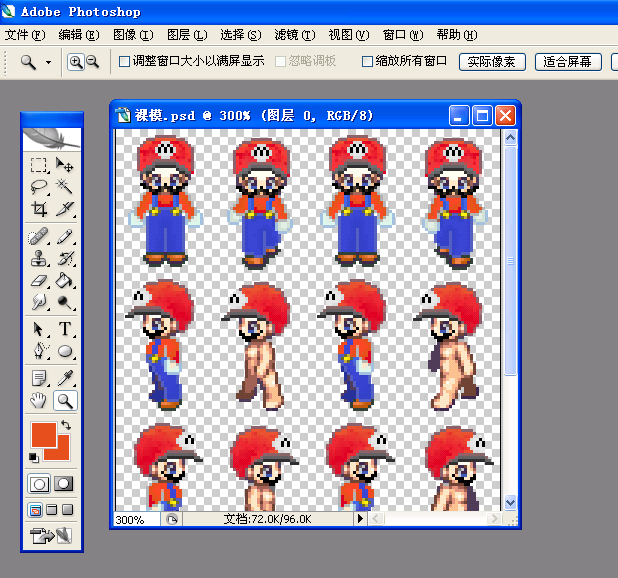The width and height of the screenshot is (618, 578).
Task: Enable 调整窗口大小以满屏显示 checkbox
Action: pos(125,61)
